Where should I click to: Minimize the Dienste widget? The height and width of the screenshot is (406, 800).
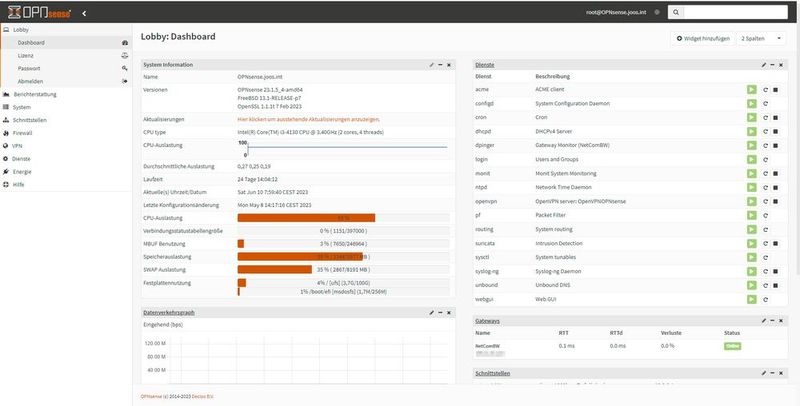[x=772, y=65]
